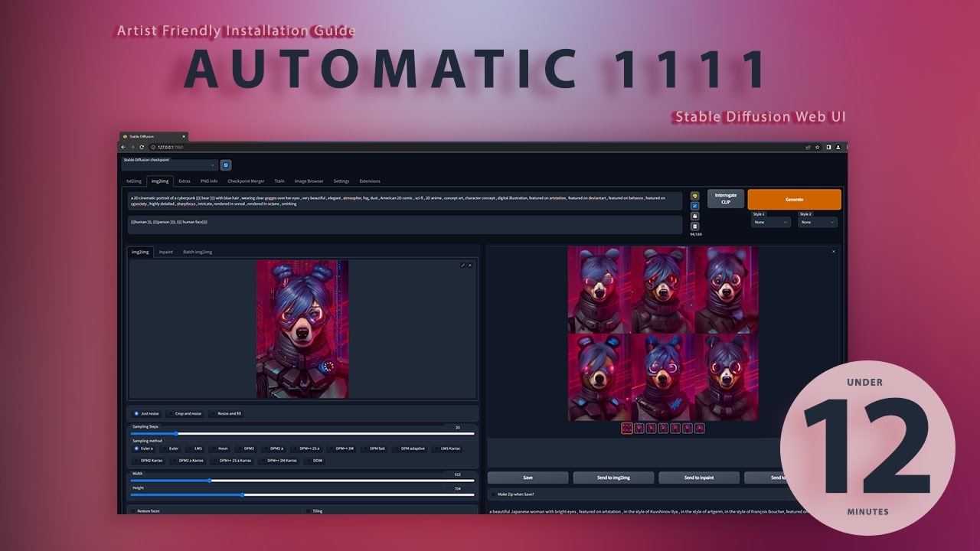Click the orange Generate button
The height and width of the screenshot is (551, 980).
pyautogui.click(x=794, y=200)
